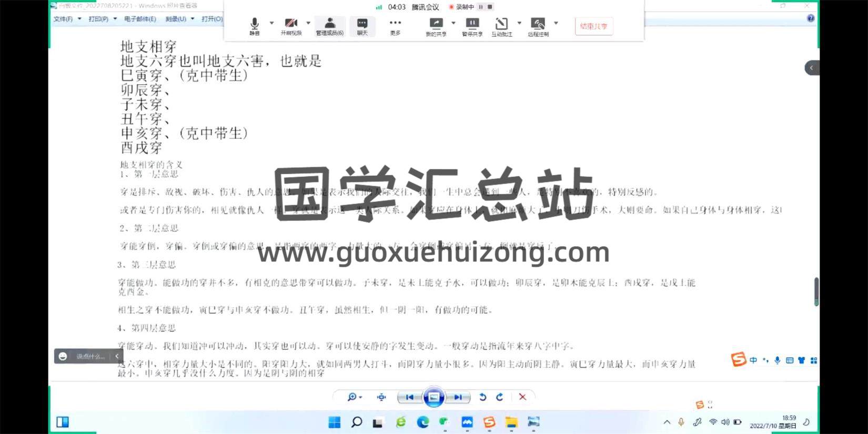
Task: Open the orange Sogou app on the taskbar
Action: 489,422
